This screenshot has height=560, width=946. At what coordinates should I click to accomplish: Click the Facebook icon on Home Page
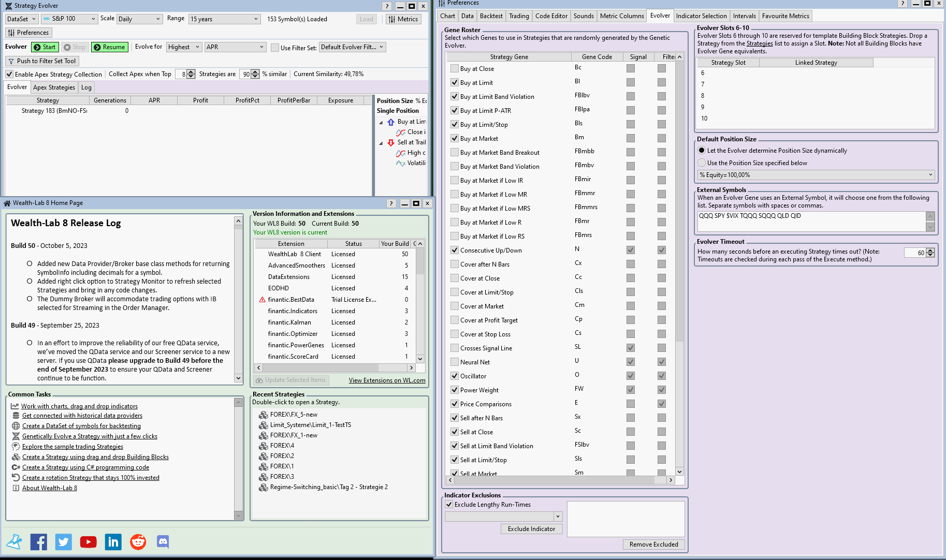coord(39,542)
